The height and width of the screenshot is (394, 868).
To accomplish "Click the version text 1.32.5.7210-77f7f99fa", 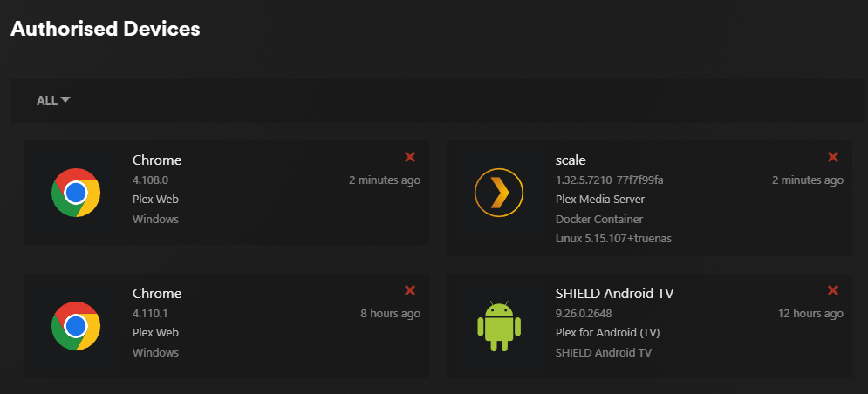I will (610, 180).
